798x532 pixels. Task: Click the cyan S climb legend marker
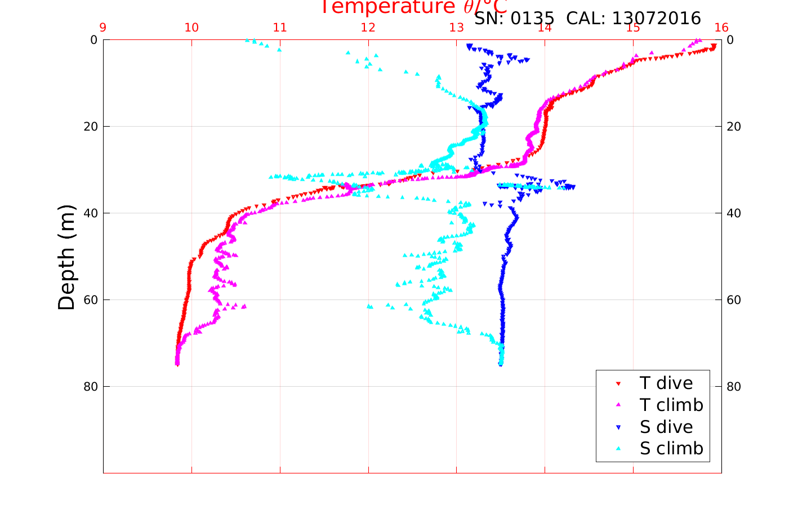[618, 449]
